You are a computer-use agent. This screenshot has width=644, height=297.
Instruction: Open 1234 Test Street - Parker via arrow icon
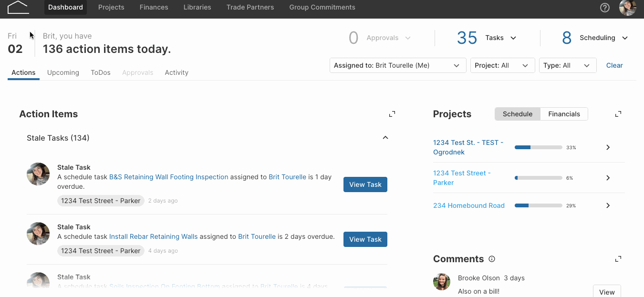[608, 178]
